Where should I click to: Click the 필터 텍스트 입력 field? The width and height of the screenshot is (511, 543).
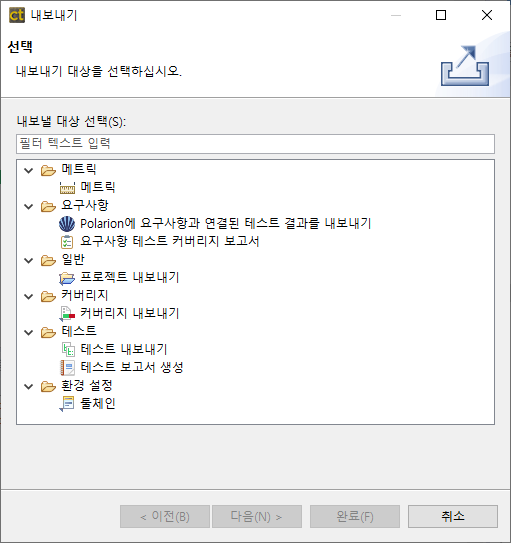tap(255, 144)
